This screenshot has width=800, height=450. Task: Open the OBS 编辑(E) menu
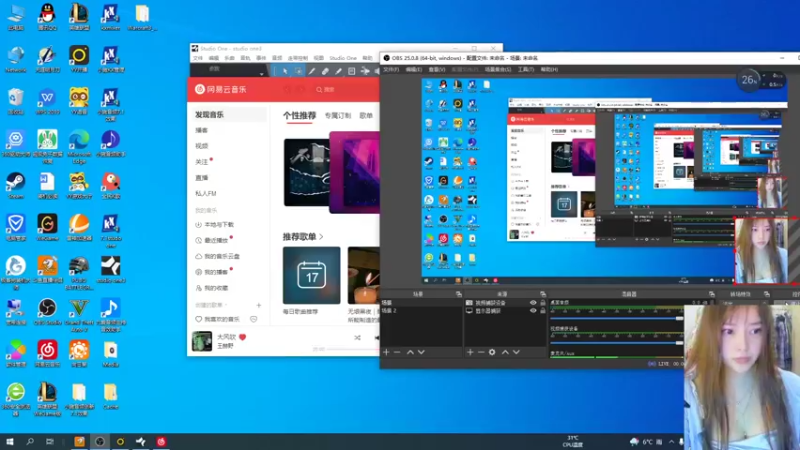tap(414, 69)
